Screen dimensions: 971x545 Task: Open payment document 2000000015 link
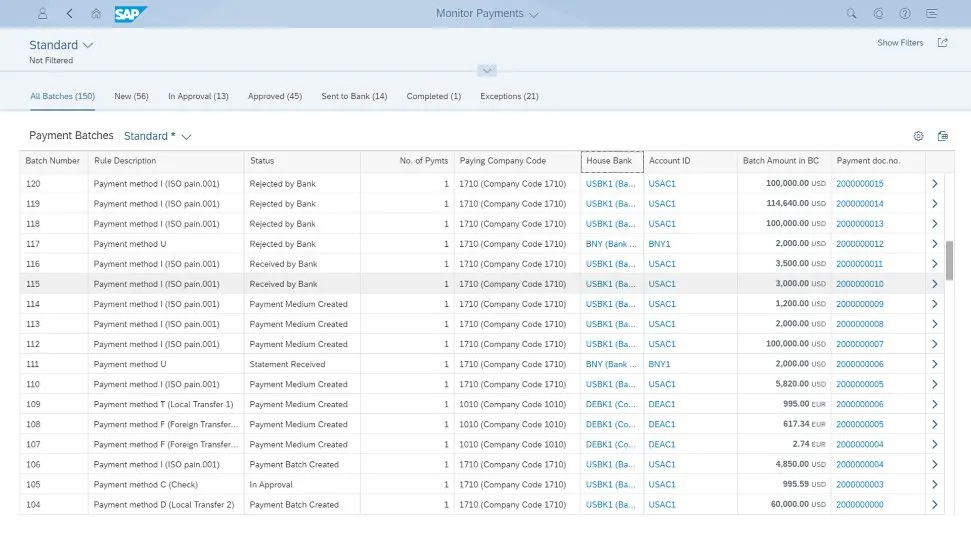859,184
